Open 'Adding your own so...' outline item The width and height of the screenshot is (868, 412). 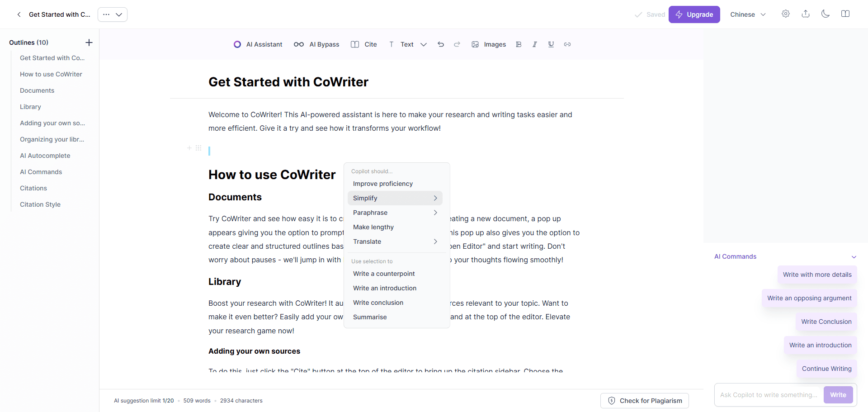tap(52, 123)
